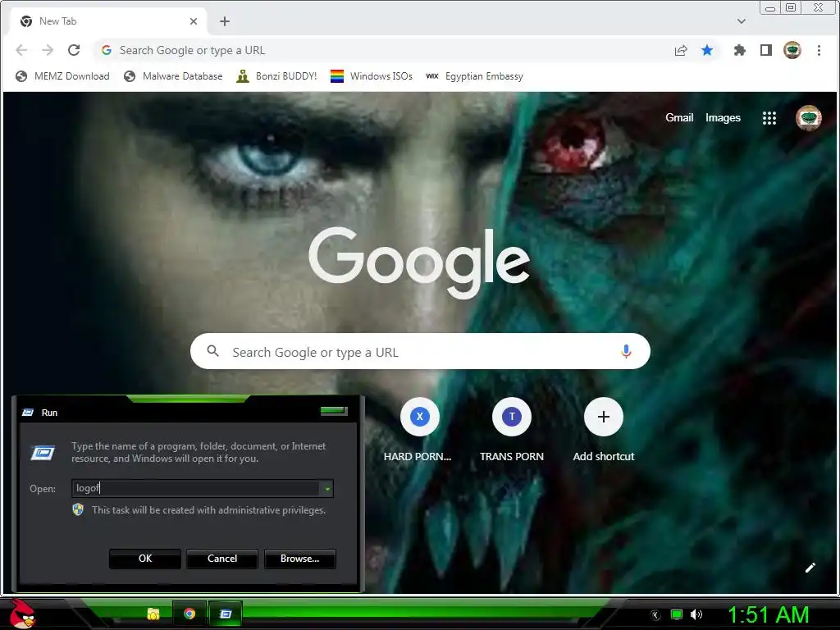Viewport: 840px width, 630px height.
Task: Click Browse... in the Run dialog
Action: pyautogui.click(x=300, y=559)
